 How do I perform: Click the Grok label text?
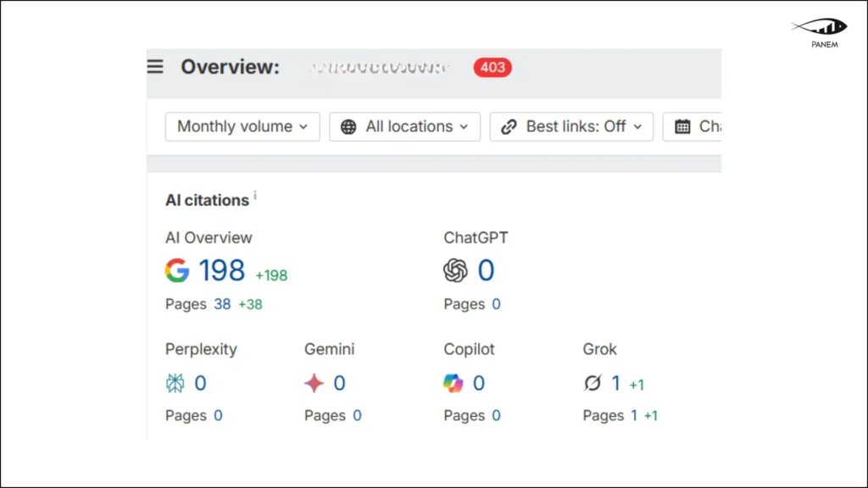pyautogui.click(x=599, y=349)
